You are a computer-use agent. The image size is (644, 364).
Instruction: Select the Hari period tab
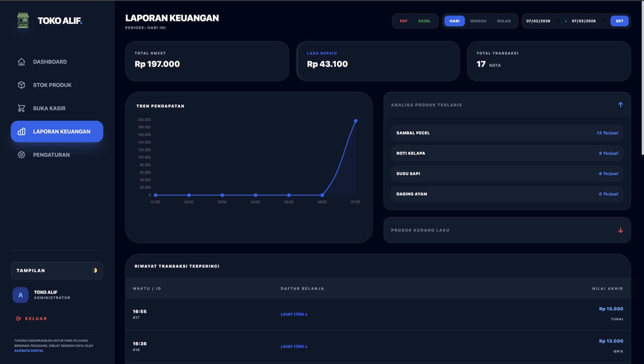(x=454, y=21)
